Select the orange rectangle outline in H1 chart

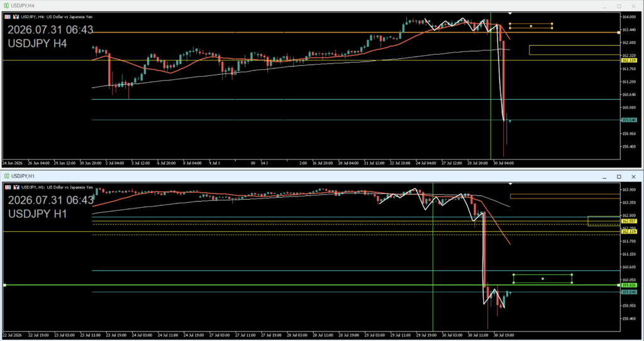click(565, 197)
